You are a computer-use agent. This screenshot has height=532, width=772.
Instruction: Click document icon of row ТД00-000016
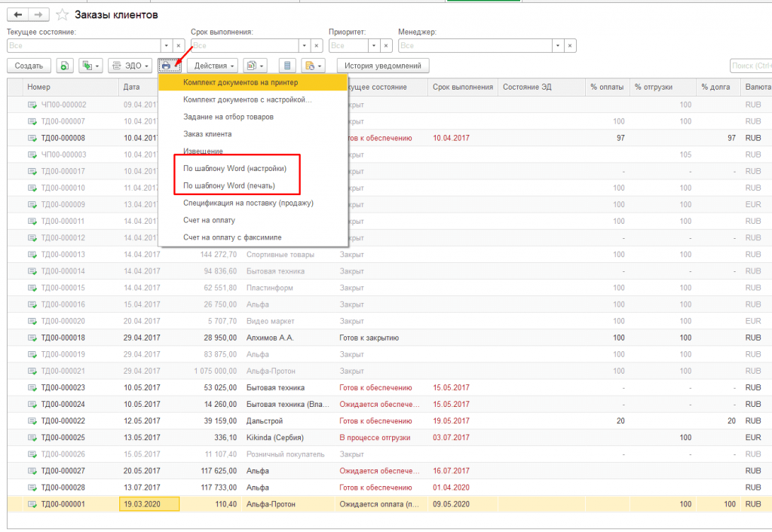point(32,304)
